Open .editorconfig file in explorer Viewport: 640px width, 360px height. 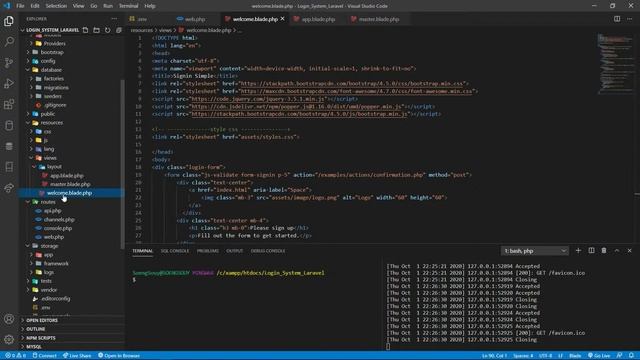pos(56,299)
